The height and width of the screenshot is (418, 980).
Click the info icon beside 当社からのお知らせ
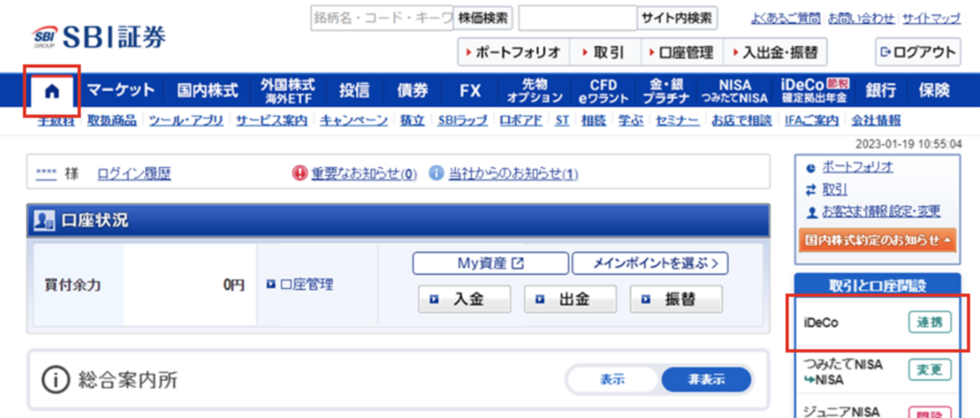pos(436,173)
